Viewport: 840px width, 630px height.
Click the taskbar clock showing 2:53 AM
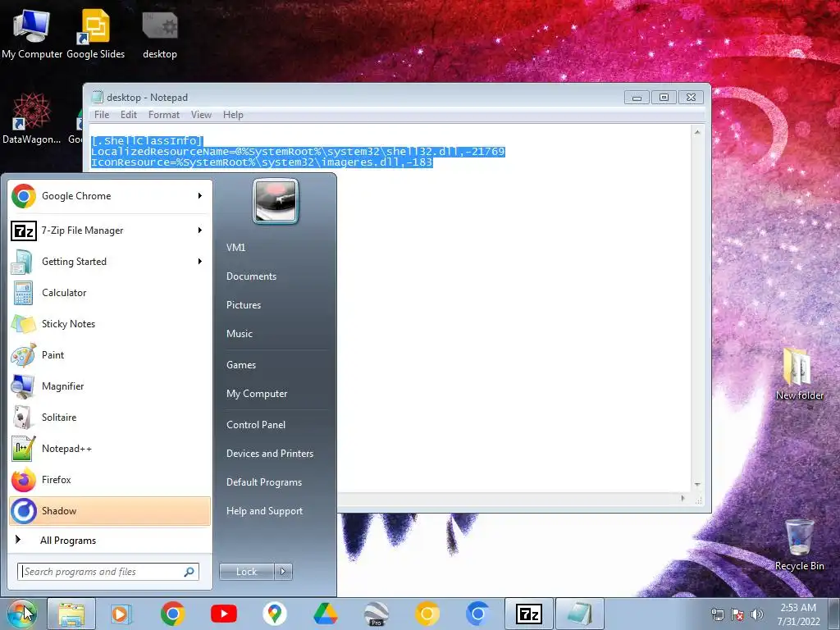(x=798, y=608)
